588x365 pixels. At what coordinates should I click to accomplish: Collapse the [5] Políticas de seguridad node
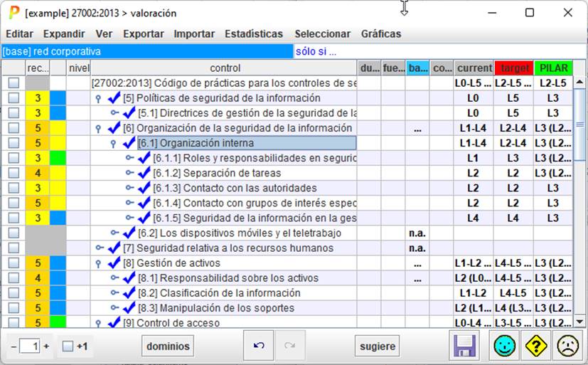pos(98,98)
